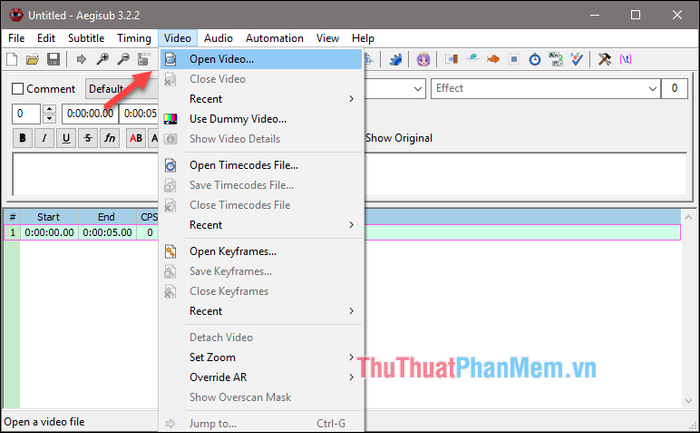Open the AB primary color picker
The width and height of the screenshot is (700, 433).
coord(136,138)
